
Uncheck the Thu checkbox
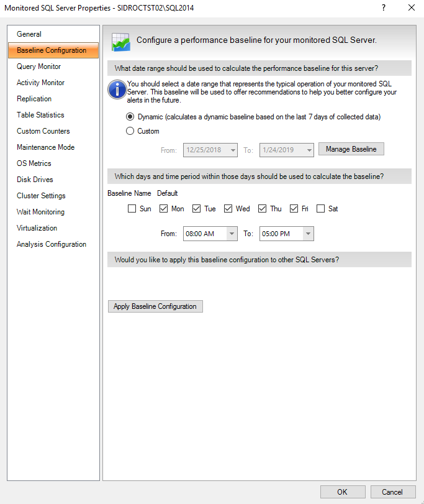point(262,209)
